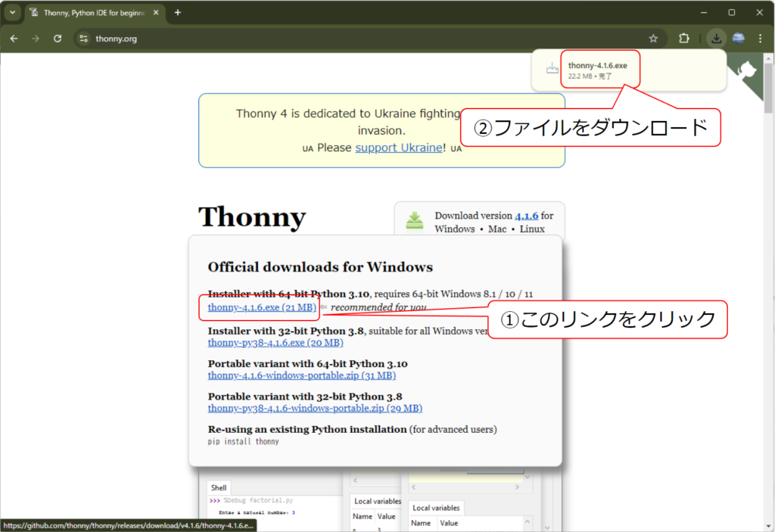Minimize the browser window
This screenshot has width=775, height=532.
[x=704, y=12]
